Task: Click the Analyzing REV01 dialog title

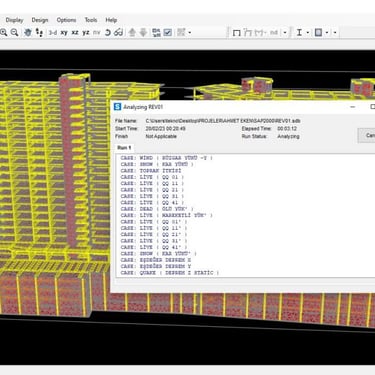Action: click(143, 107)
